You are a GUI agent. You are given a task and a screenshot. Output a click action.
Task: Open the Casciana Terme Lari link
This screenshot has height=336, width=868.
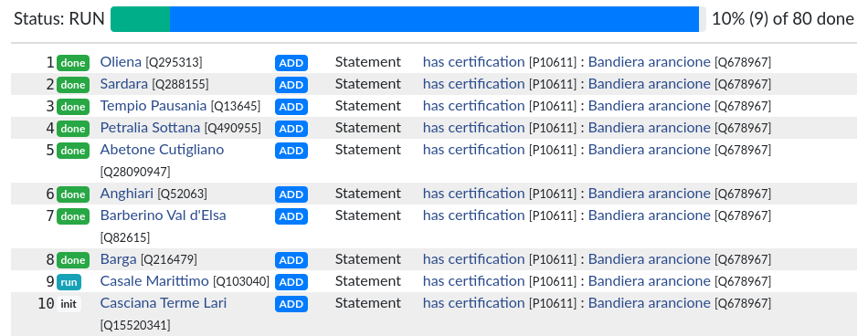164,303
